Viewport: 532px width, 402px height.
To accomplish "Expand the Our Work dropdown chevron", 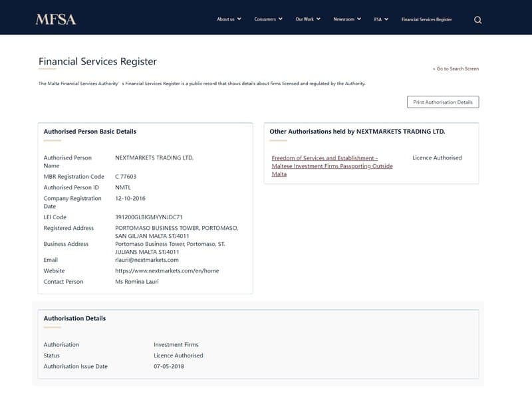I will click(320, 19).
